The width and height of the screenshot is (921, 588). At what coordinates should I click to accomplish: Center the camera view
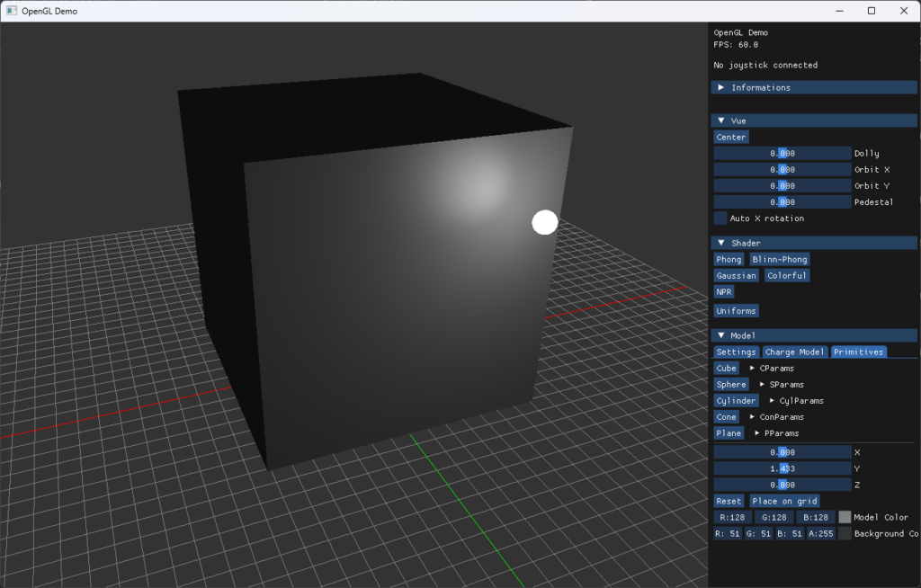click(730, 137)
